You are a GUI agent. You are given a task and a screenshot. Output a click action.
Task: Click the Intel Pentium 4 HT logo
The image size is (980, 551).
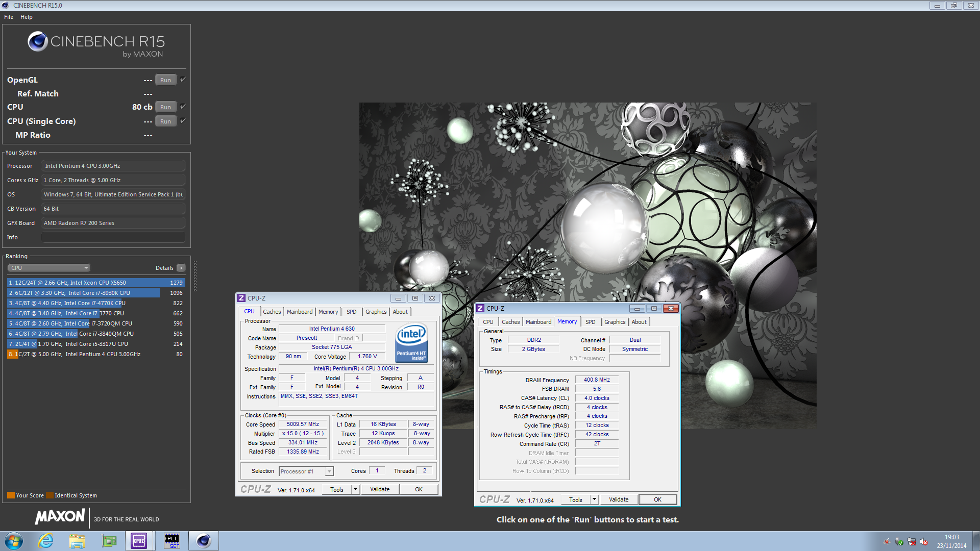coord(412,343)
